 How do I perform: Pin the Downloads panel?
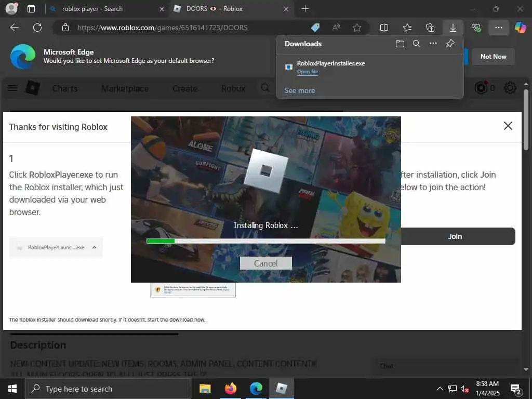point(450,44)
